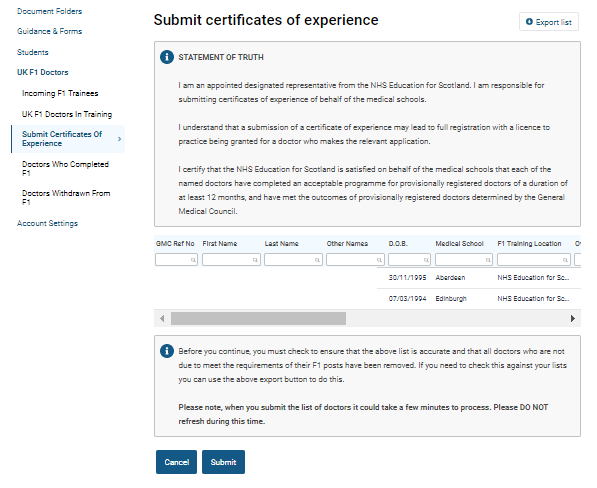597x488 pixels.
Task: Select UK F1 Doctors menu item
Action: click(43, 72)
